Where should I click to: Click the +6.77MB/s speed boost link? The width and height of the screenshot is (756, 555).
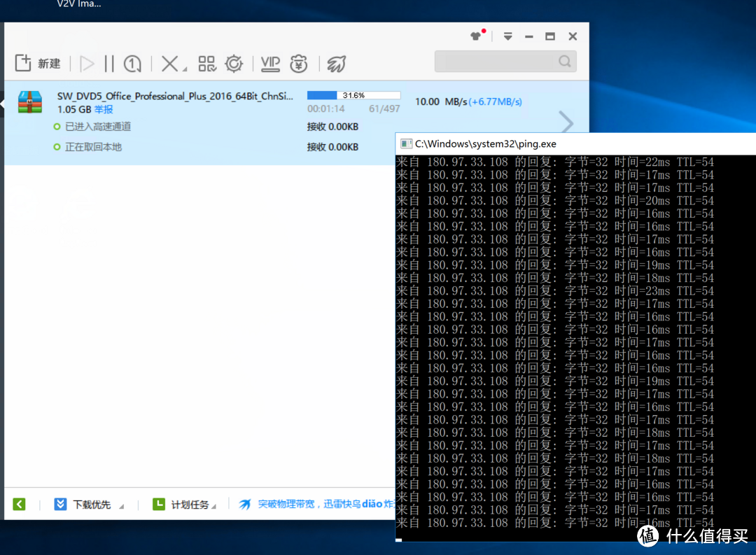pyautogui.click(x=495, y=101)
